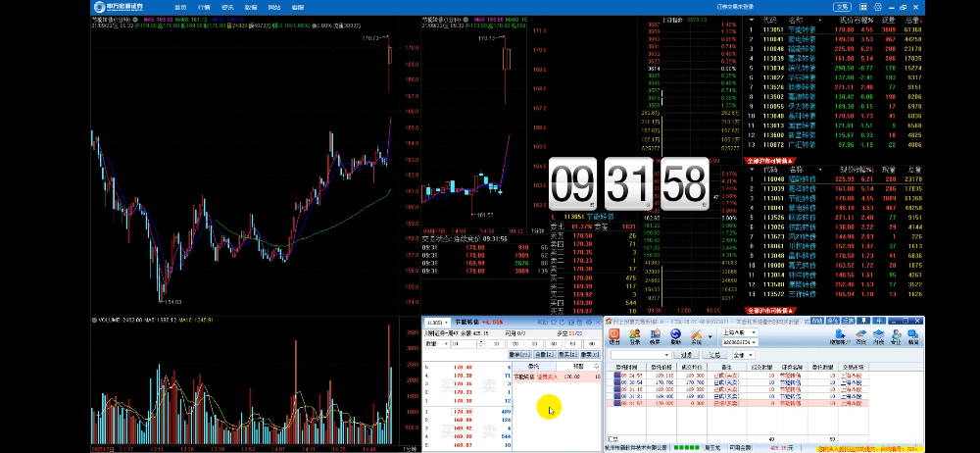The image size is (980, 453).
Task: Click the 撤买 cancel-buys button
Action: tap(568, 354)
